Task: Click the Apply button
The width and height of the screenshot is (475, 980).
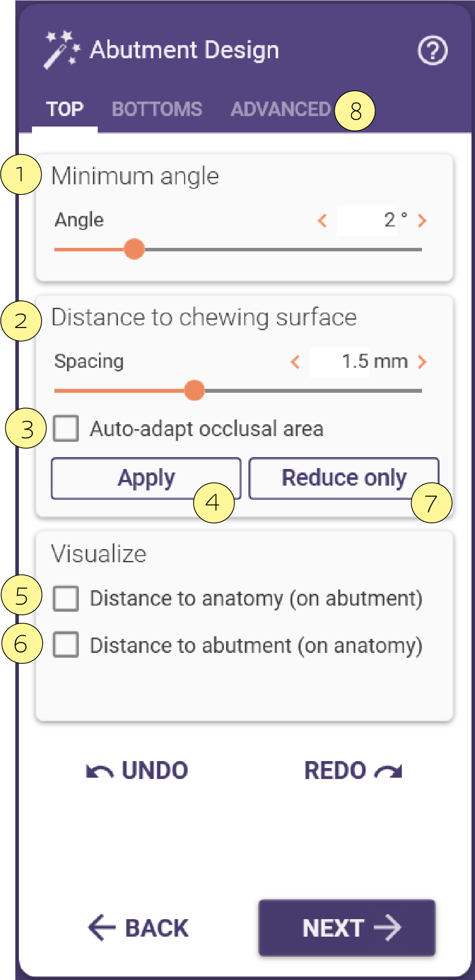Action: (146, 478)
